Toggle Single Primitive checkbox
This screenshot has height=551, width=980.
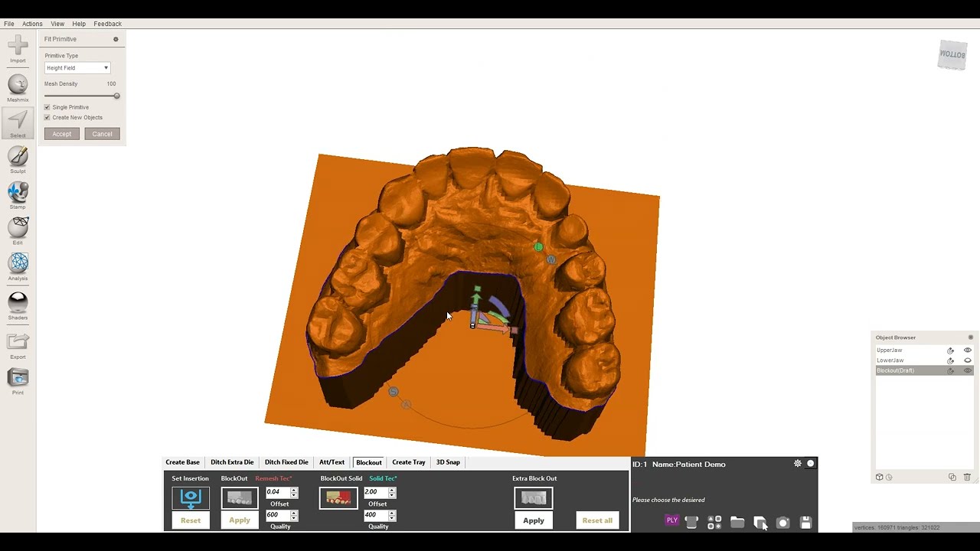(x=47, y=107)
